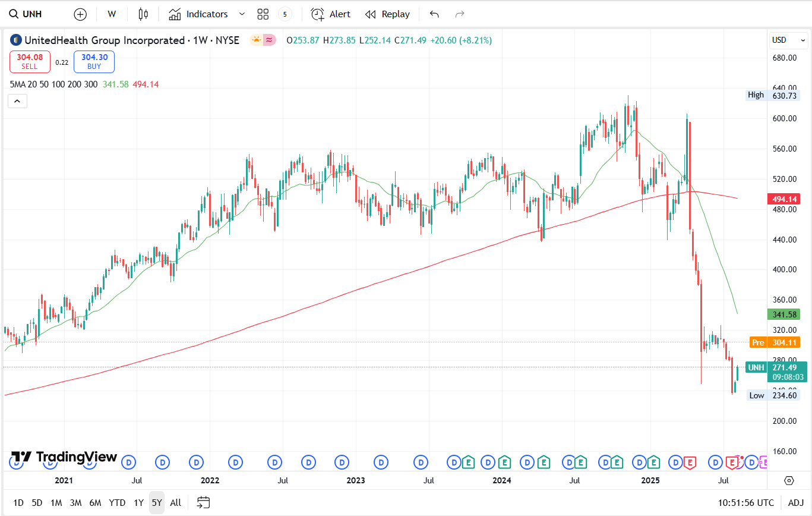
Task: Open the W time interval menu
Action: 112,14
